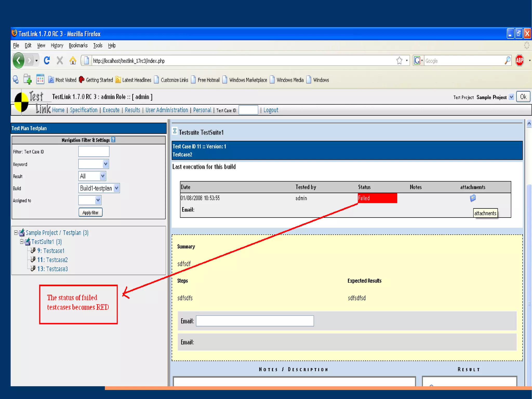532x399 pixels.
Task: Click the Sample Project / Testplan (3) link
Action: pyautogui.click(x=57, y=233)
